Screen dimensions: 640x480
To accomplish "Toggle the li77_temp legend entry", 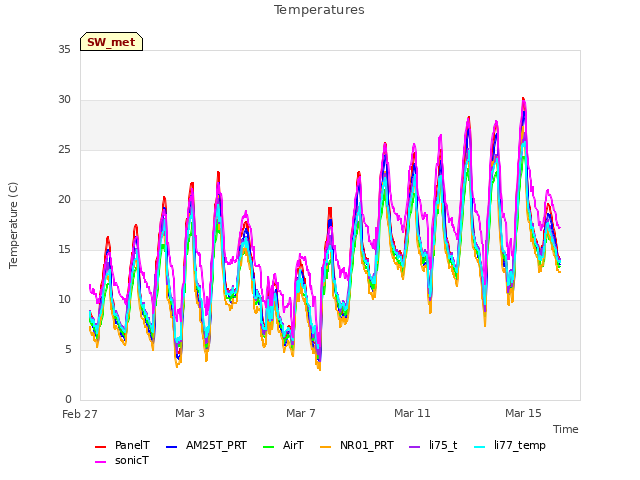I will pyautogui.click(x=510, y=445).
